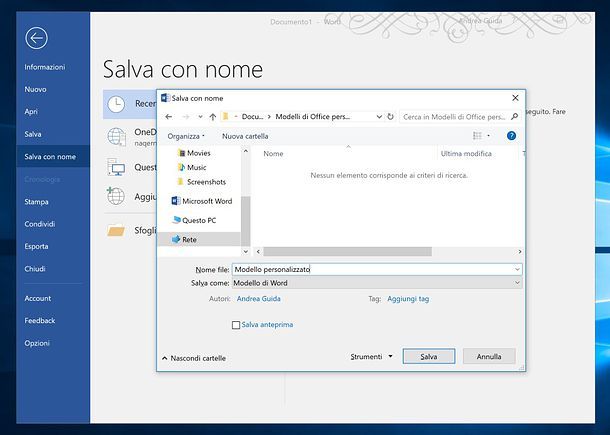This screenshot has width=610, height=435.
Task: Click Chiudi in the Word sidebar
Action: point(35,269)
